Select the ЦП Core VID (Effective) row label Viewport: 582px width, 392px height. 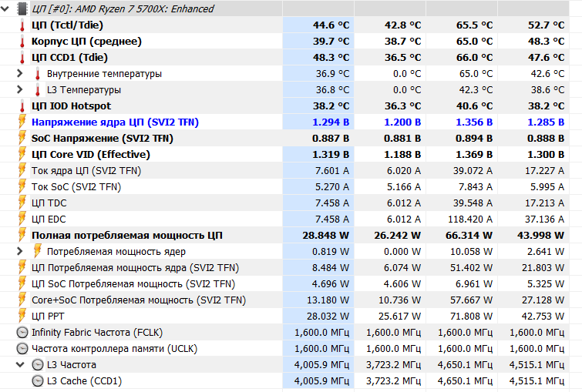(90, 154)
